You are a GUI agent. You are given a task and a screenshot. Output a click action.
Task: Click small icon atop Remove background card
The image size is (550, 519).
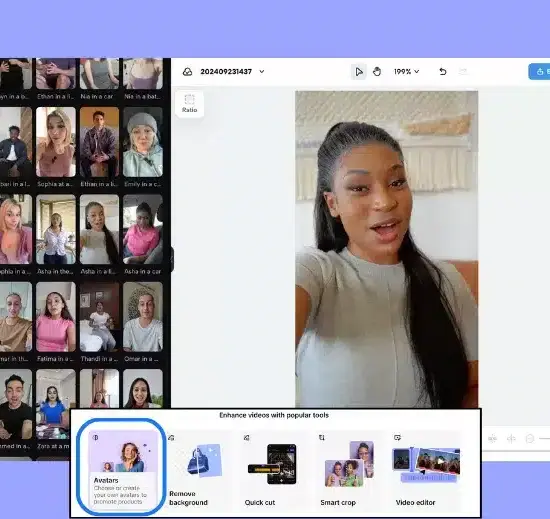click(x=171, y=438)
